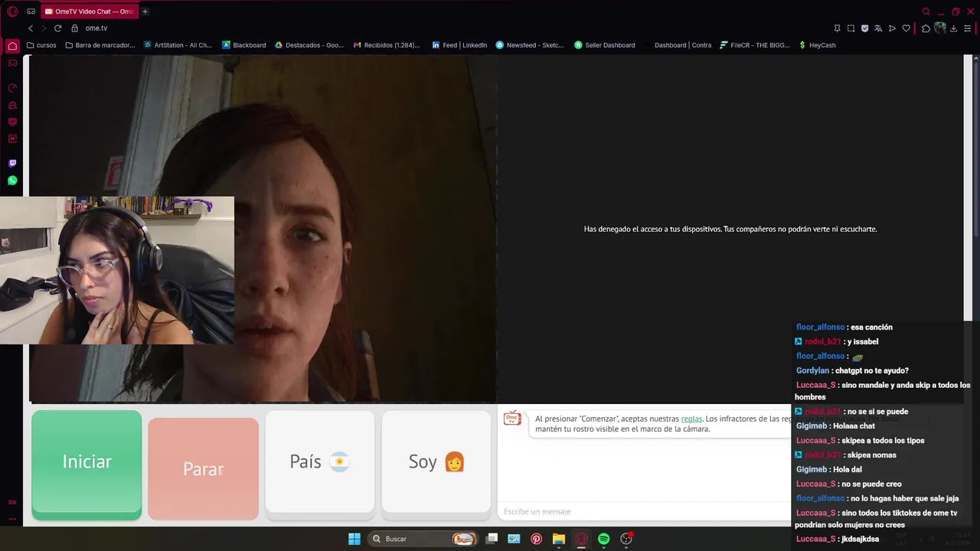Open sidebar GX Control speedometer icon
980x551 pixels.
[x=12, y=88]
